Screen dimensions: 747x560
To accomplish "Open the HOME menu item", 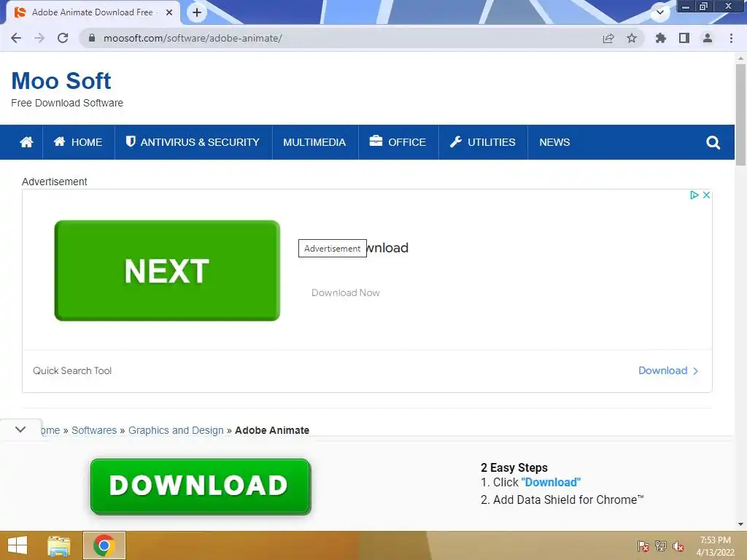I will click(78, 142).
